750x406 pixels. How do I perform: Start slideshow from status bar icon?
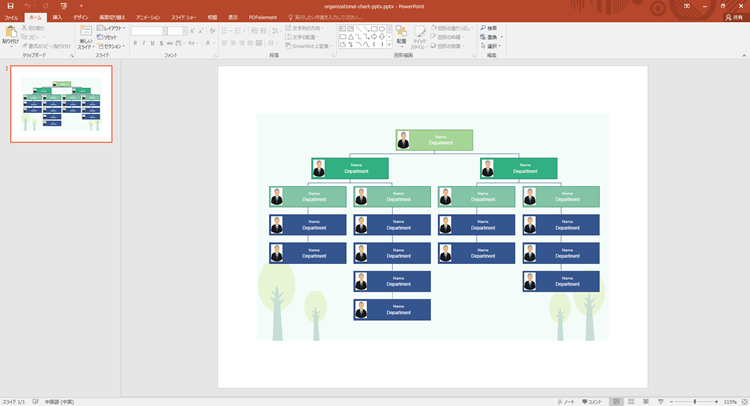point(660,401)
